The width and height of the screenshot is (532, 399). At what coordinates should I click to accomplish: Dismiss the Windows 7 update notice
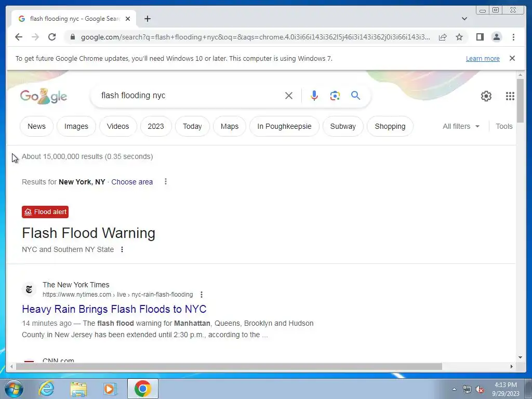pyautogui.click(x=512, y=58)
